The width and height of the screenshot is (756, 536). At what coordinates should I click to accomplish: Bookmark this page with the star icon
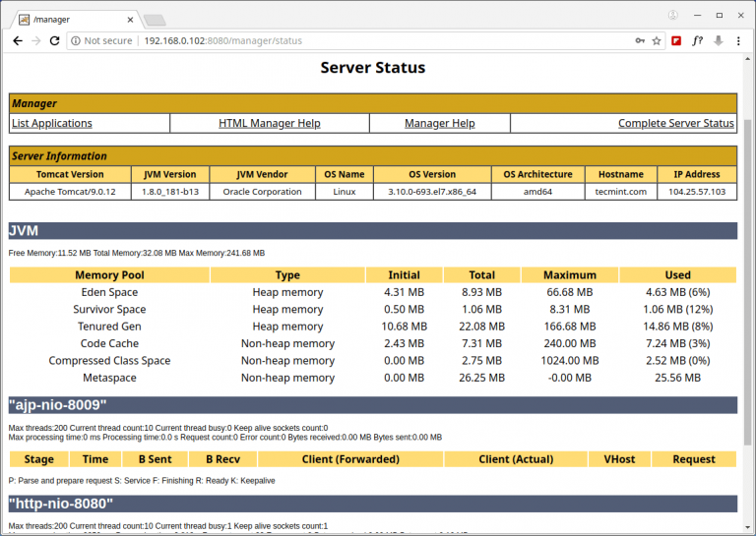tap(657, 41)
